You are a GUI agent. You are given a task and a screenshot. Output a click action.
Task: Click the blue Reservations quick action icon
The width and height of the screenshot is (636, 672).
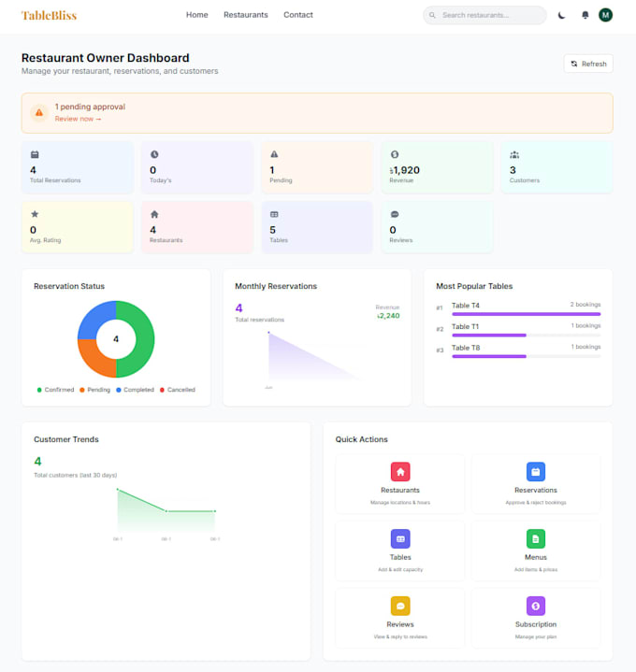pyautogui.click(x=536, y=472)
